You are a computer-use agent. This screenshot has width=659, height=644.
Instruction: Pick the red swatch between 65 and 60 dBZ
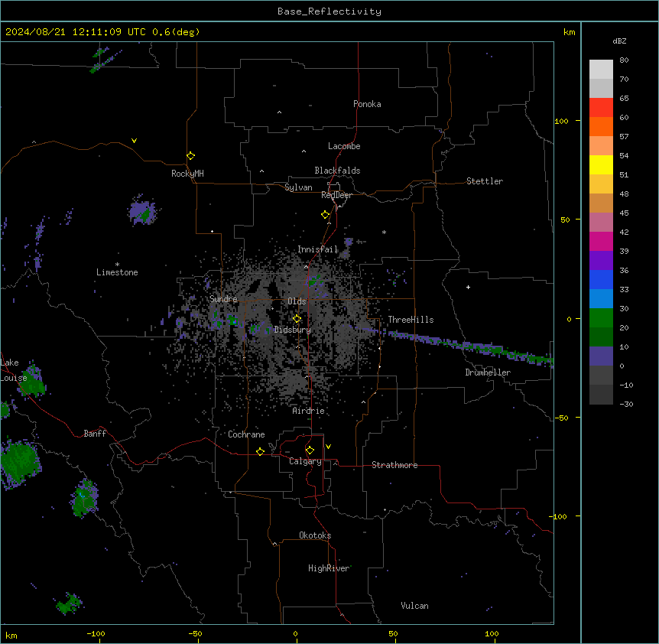pos(601,108)
